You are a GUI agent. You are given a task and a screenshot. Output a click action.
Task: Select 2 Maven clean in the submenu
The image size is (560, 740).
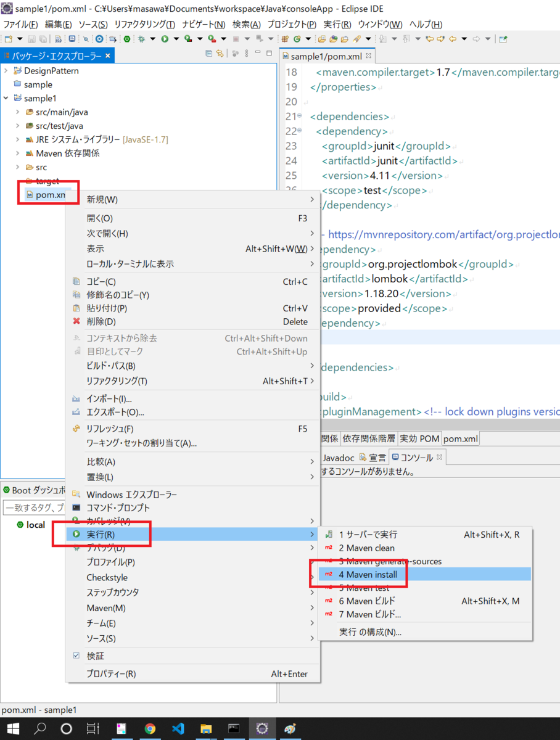pyautogui.click(x=424, y=548)
